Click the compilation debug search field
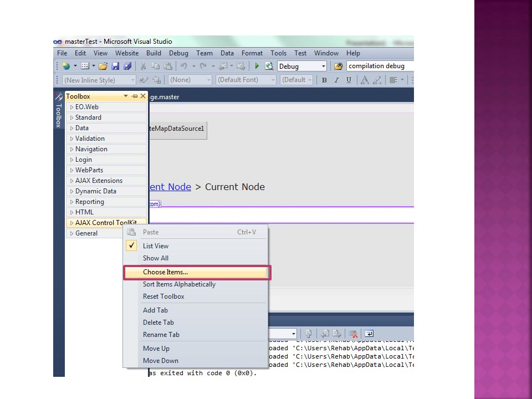Screen dimensions: 532x399 coord(380,66)
